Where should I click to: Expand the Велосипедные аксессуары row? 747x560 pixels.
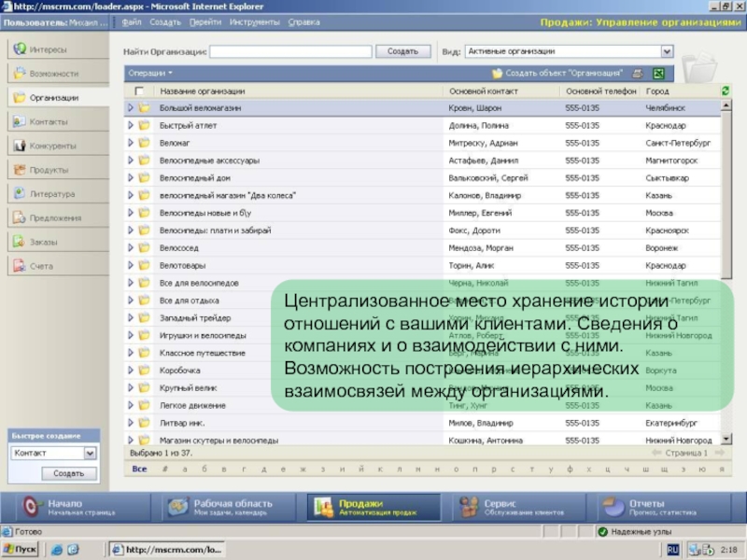click(x=131, y=161)
